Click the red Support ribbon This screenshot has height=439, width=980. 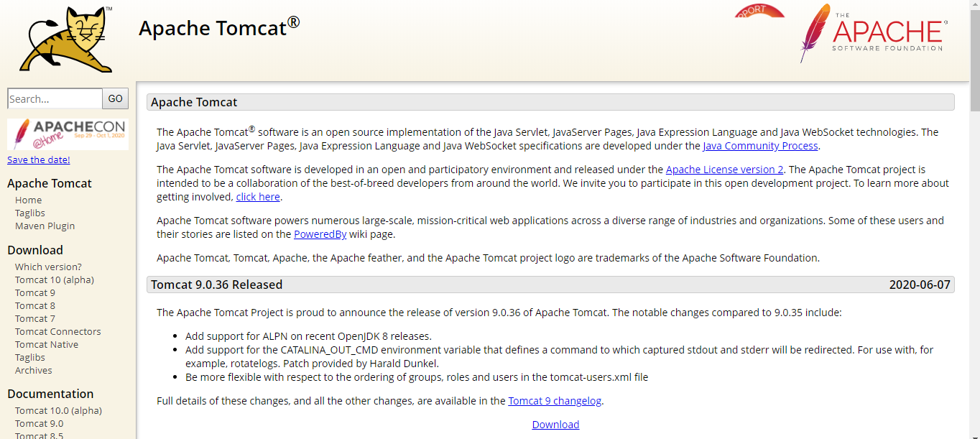758,9
